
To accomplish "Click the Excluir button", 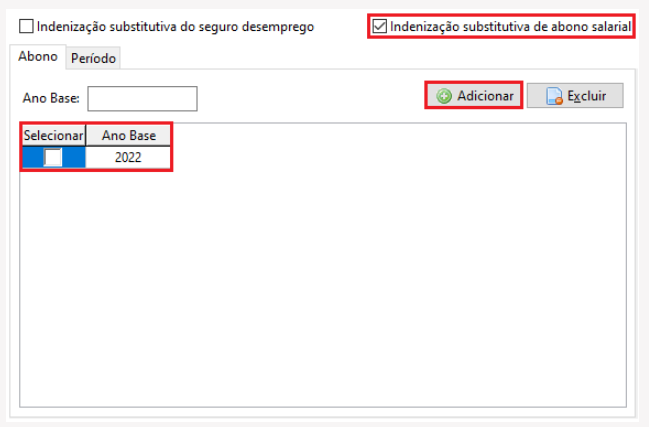I will click(575, 96).
